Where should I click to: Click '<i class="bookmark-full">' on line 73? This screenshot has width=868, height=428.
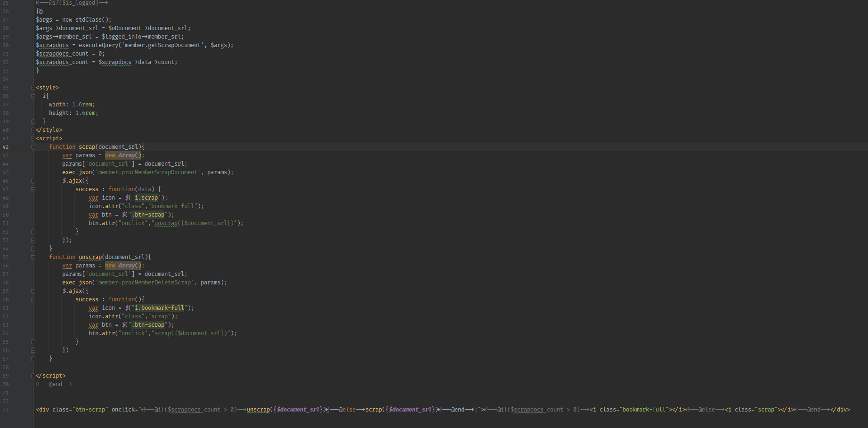[631, 410]
